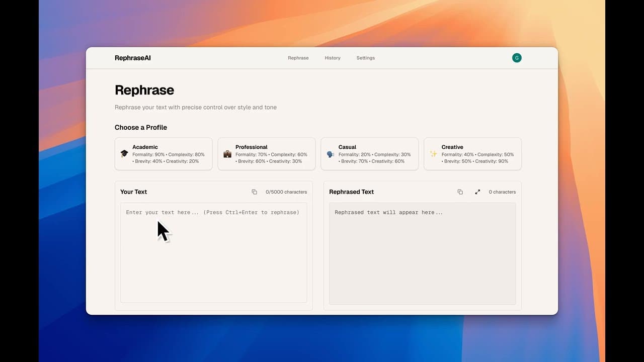Click the RephraseAI logo

point(132,58)
